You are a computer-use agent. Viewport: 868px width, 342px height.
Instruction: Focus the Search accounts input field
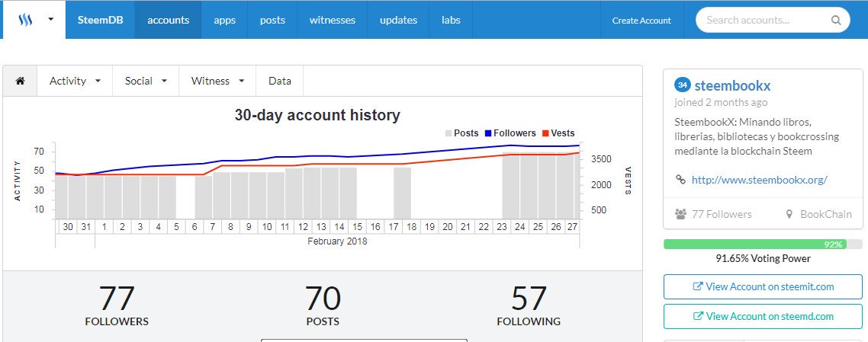(773, 20)
